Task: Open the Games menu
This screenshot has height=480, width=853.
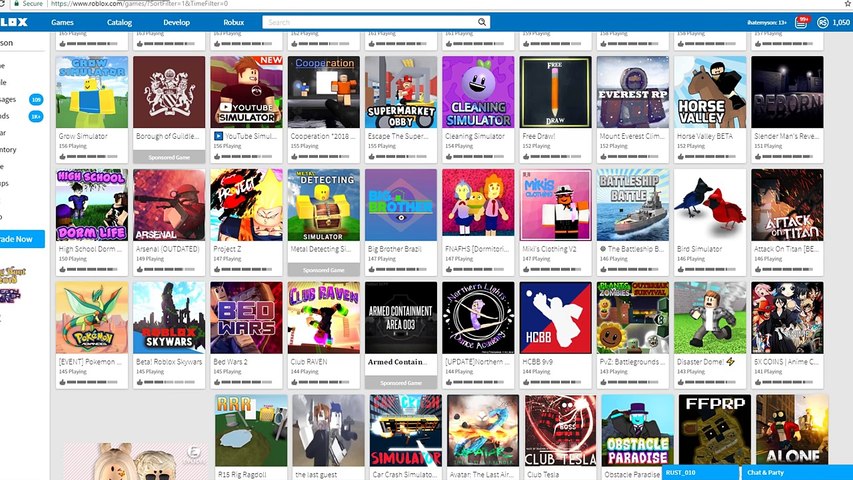Action: [x=63, y=22]
